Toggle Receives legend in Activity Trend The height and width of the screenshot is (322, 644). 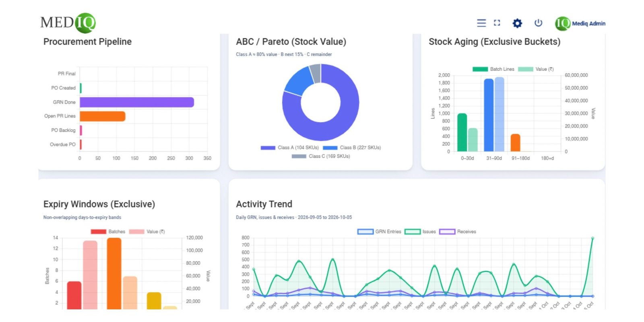coord(458,231)
